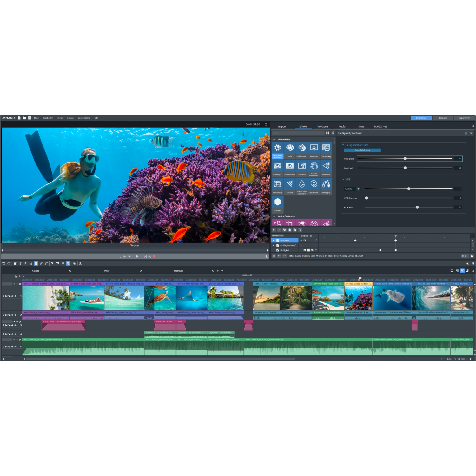Image resolution: width=476 pixels, height=476 pixels.
Task: Open the Bearbeiten menu
Action: (48, 118)
